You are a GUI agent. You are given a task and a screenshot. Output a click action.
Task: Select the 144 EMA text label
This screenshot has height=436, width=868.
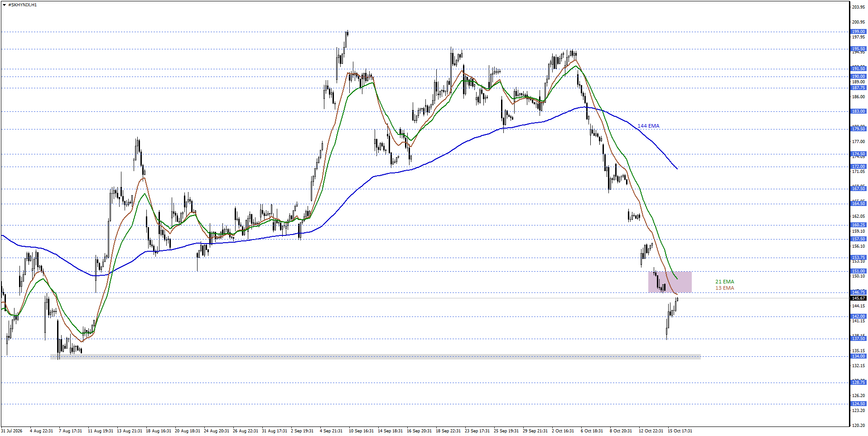648,126
